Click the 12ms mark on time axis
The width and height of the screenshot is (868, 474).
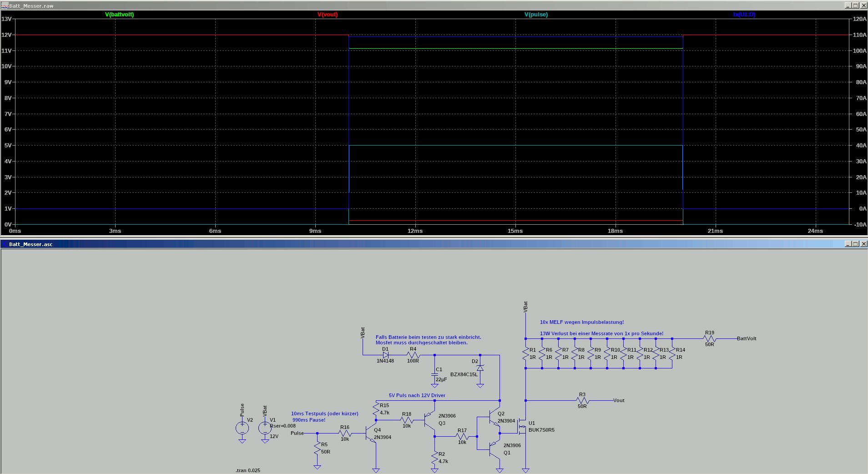(415, 231)
